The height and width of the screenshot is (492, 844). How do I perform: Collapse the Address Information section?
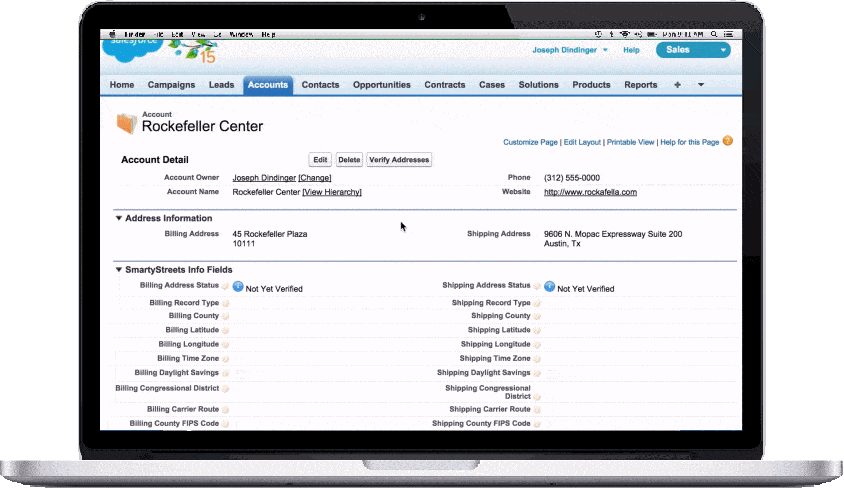(118, 218)
